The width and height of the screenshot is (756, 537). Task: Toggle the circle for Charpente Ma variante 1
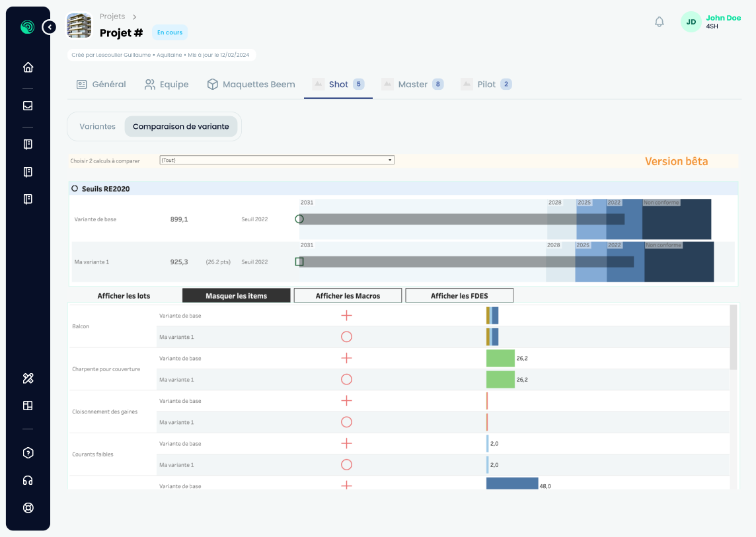[x=346, y=380]
